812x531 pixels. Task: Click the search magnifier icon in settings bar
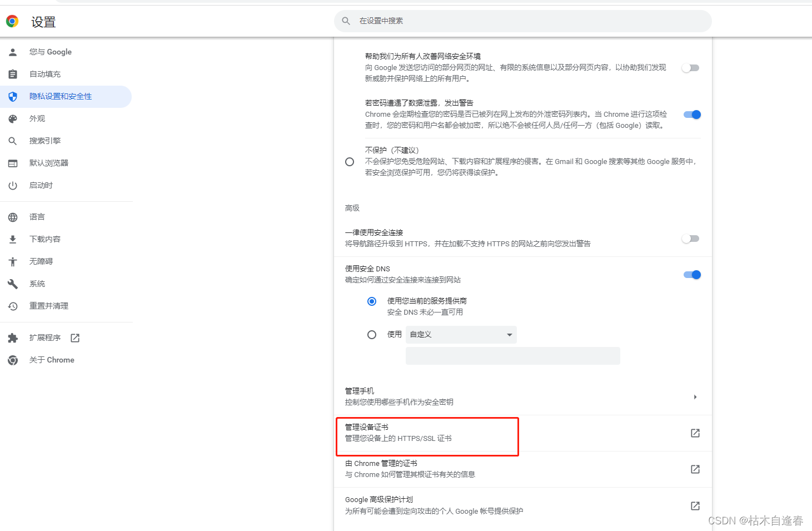pos(346,21)
